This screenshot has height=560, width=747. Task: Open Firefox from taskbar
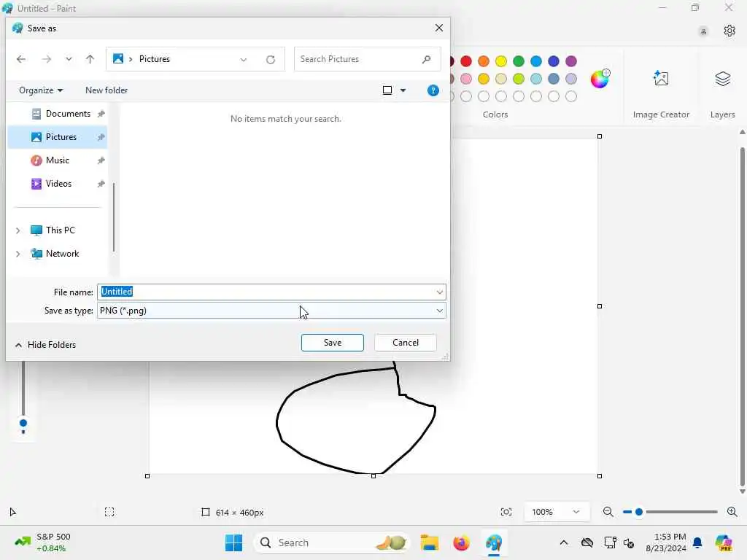461,542
